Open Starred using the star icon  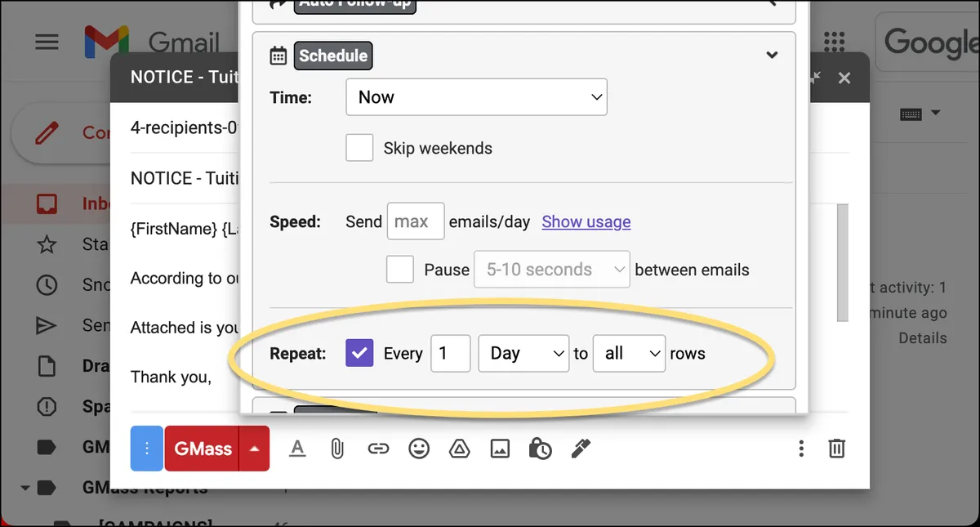[x=47, y=244]
